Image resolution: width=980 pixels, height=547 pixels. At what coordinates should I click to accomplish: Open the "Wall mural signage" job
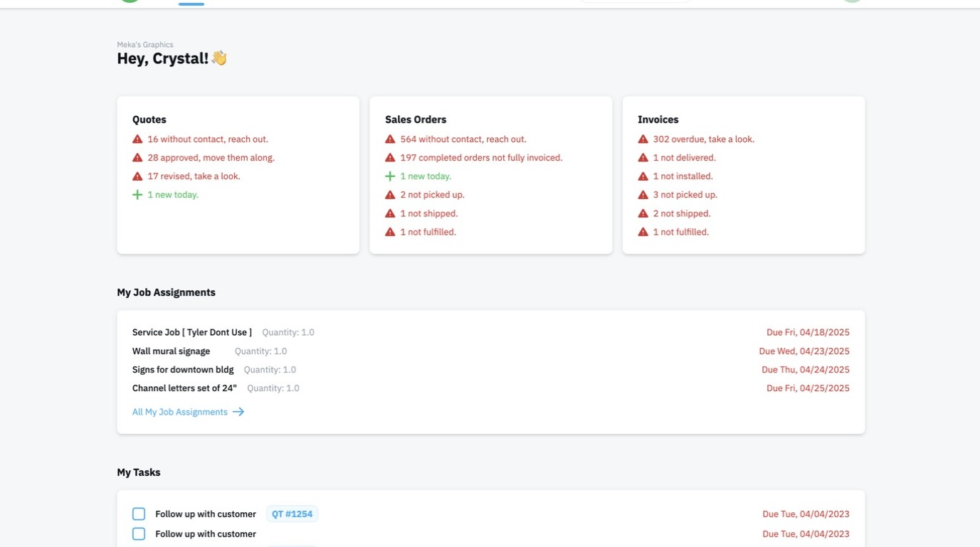171,351
